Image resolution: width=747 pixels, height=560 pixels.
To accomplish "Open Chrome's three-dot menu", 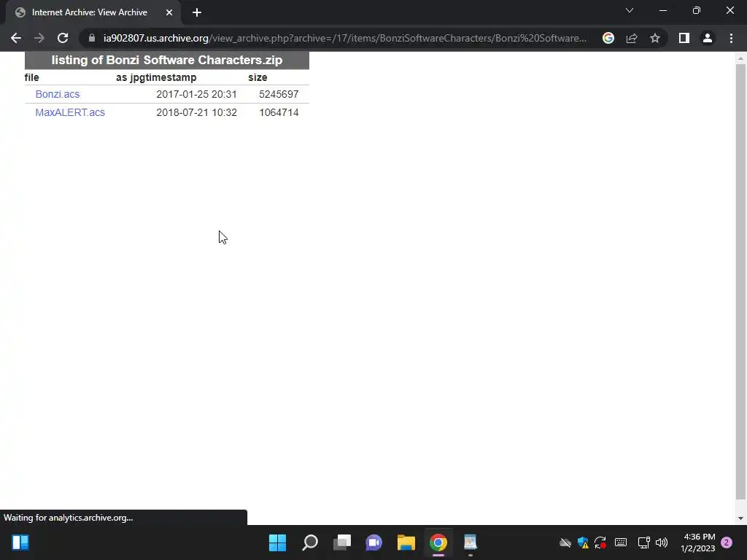I will pos(731,38).
